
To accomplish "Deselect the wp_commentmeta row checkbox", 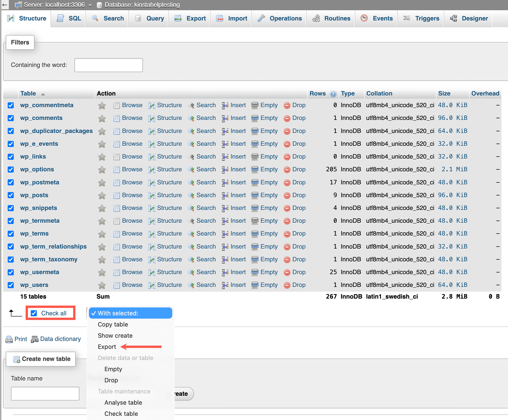I will [x=11, y=105].
